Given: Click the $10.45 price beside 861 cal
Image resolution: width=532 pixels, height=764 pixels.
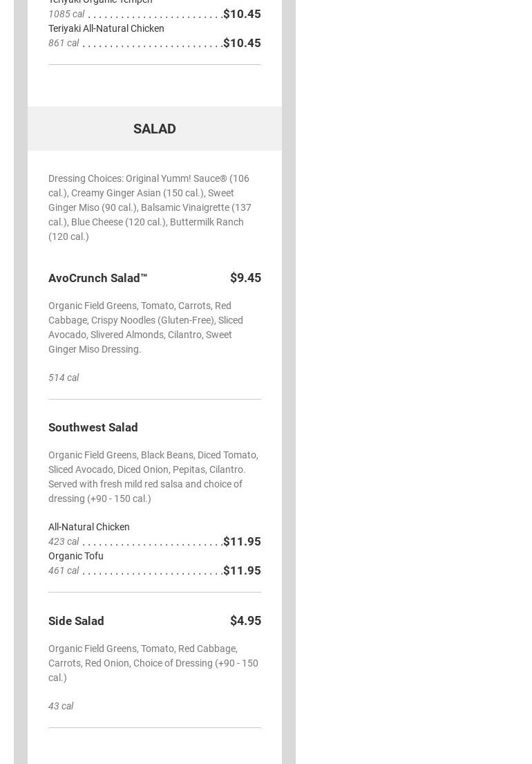Looking at the screenshot, I should [242, 43].
